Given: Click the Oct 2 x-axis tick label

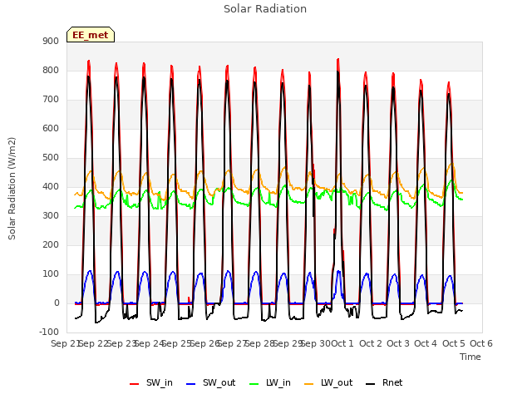Looking at the screenshot, I should click(371, 343).
